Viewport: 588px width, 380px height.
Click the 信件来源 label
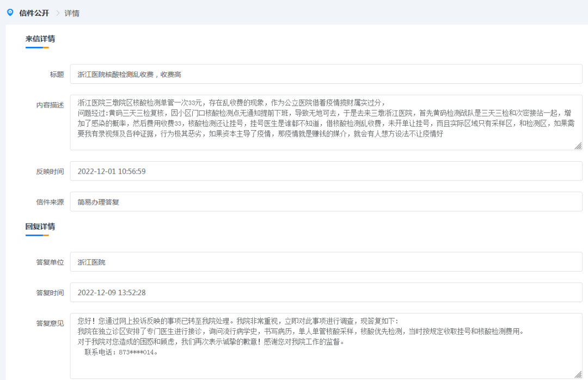[x=50, y=202]
